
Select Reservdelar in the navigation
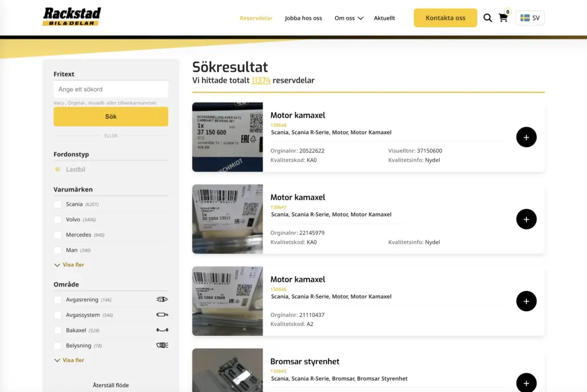pos(256,18)
